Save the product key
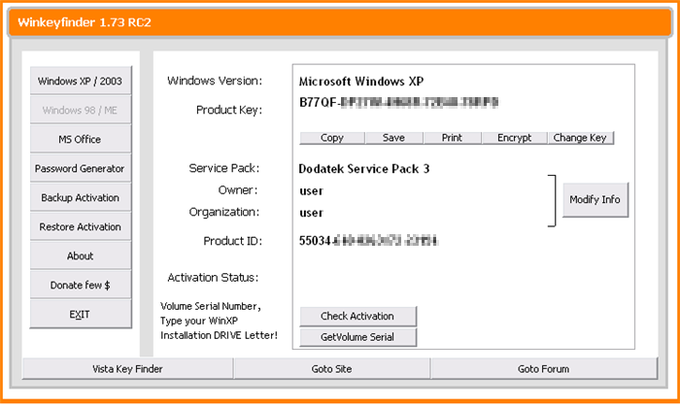 pyautogui.click(x=394, y=137)
